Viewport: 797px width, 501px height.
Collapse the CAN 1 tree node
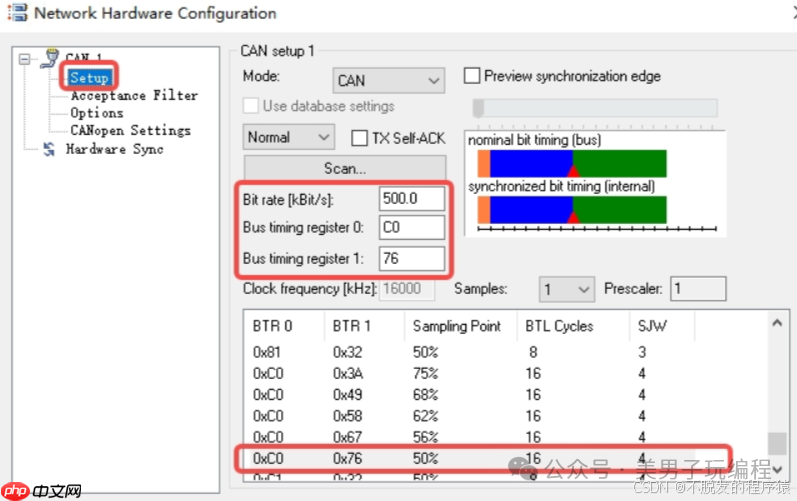[x=26, y=59]
